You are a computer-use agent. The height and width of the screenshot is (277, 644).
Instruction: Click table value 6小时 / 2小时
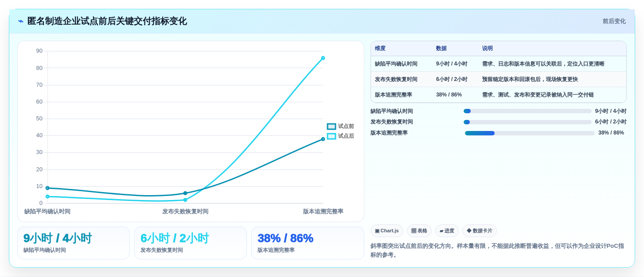tap(452, 80)
